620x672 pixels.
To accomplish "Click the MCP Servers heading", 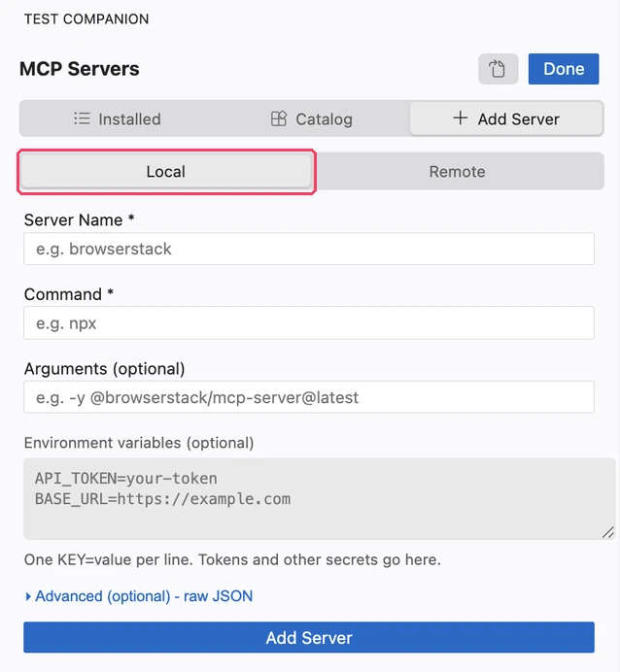I will (80, 69).
